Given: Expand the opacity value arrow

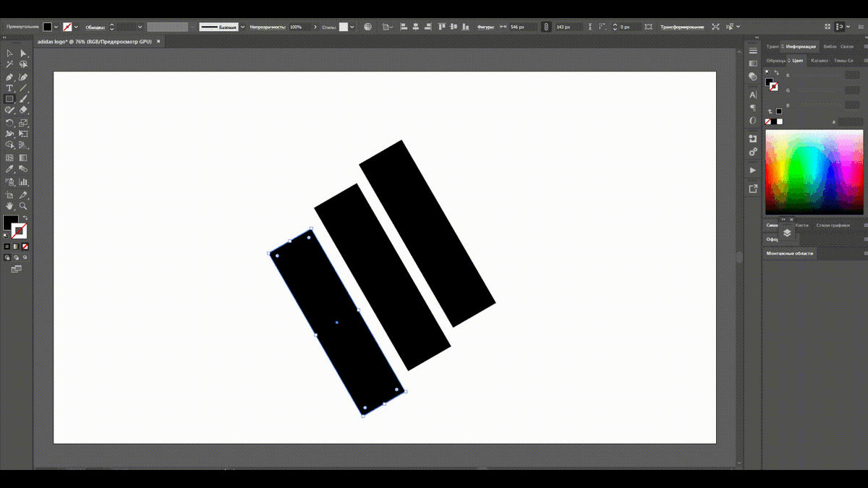Looking at the screenshot, I should coord(315,27).
